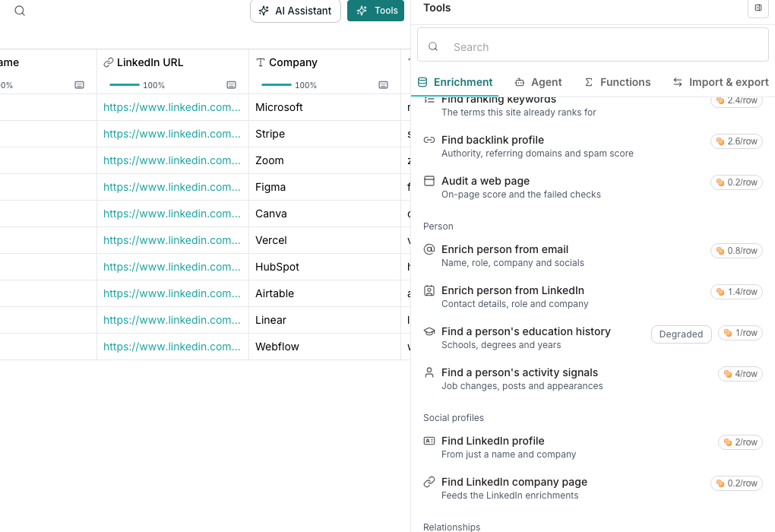Click the keyboard icon in Company column
This screenshot has width=775, height=532.
point(383,85)
